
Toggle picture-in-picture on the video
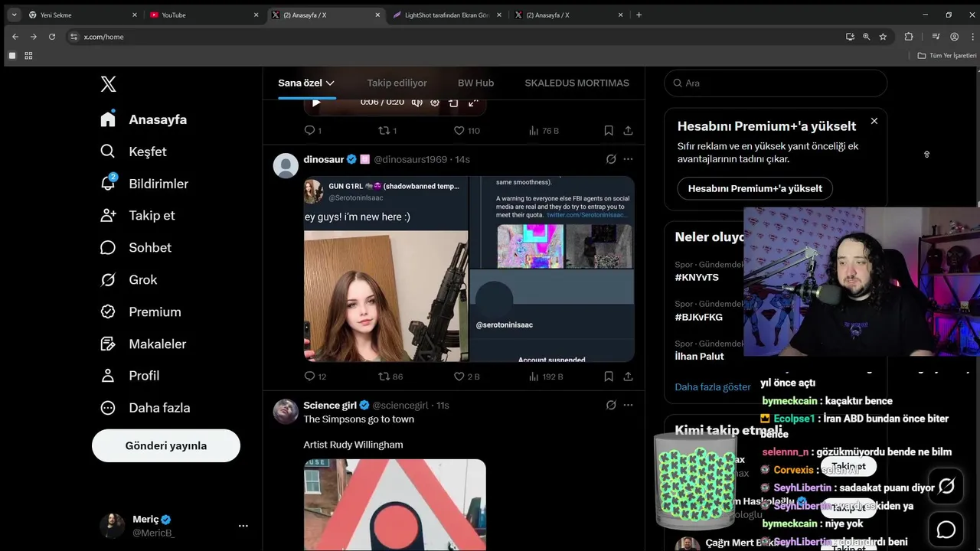coord(453,102)
